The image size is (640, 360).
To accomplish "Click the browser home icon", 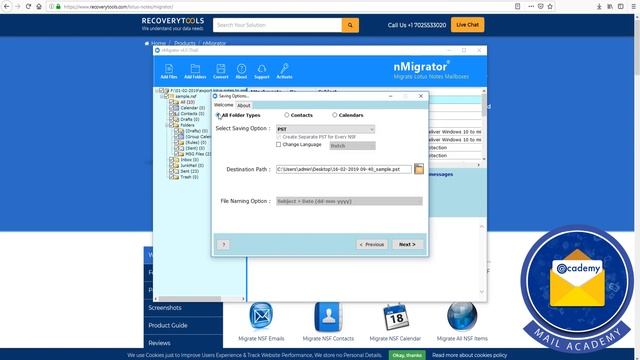I will (x=39, y=7).
